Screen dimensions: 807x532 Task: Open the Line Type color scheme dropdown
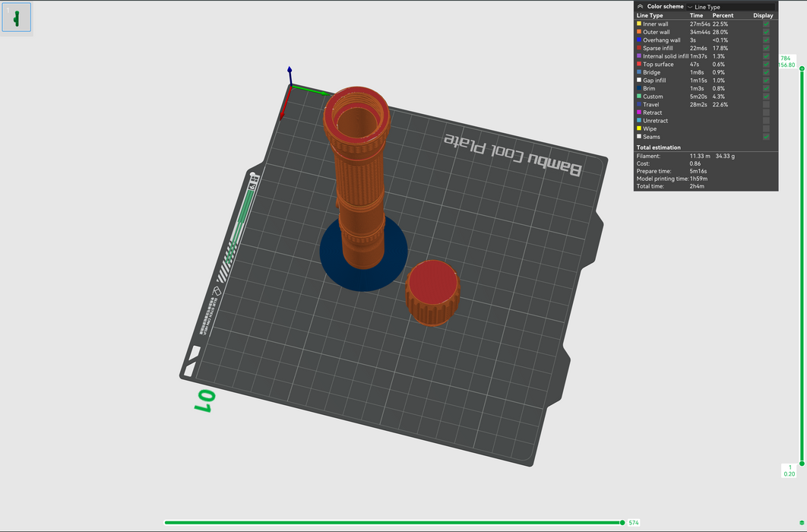click(729, 7)
